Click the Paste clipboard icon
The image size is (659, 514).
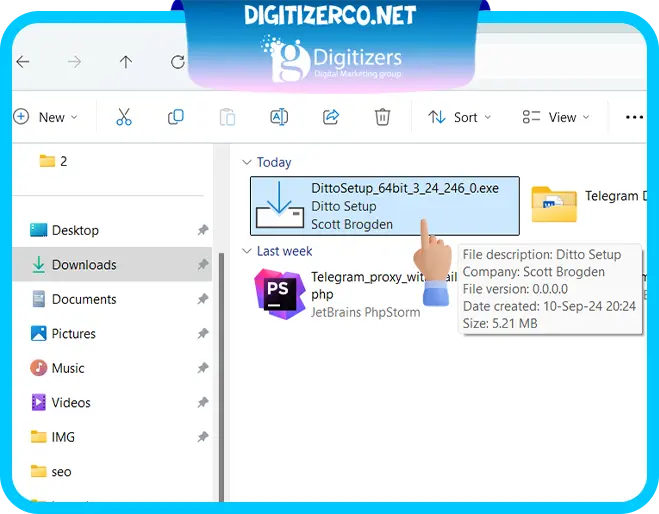[x=227, y=117]
